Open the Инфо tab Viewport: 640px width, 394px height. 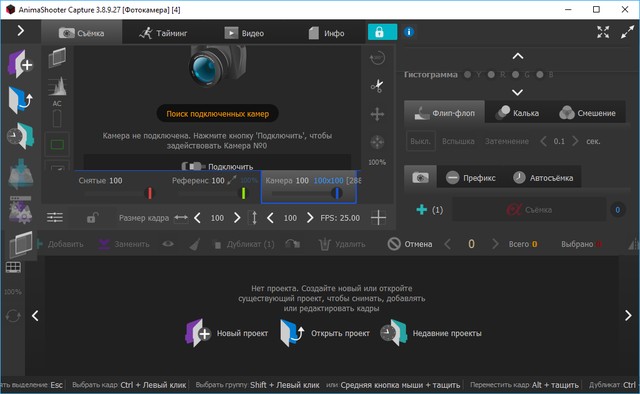(x=326, y=33)
